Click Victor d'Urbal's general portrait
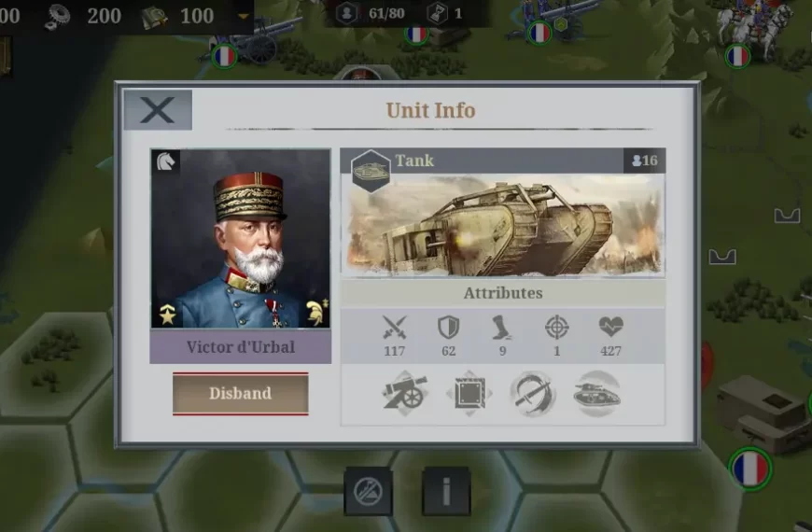Viewport: 812px width, 532px height. point(240,239)
